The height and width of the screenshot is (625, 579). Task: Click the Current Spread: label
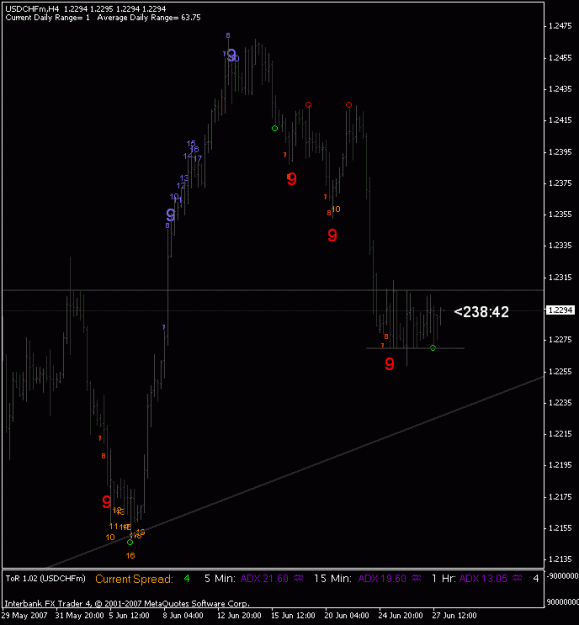[134, 579]
